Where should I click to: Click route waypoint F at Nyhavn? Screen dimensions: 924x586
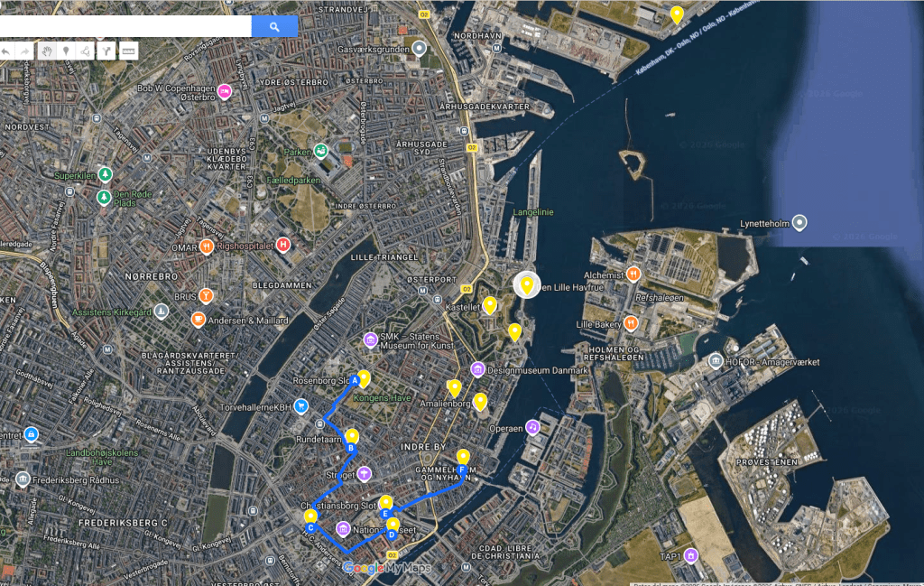click(x=462, y=470)
